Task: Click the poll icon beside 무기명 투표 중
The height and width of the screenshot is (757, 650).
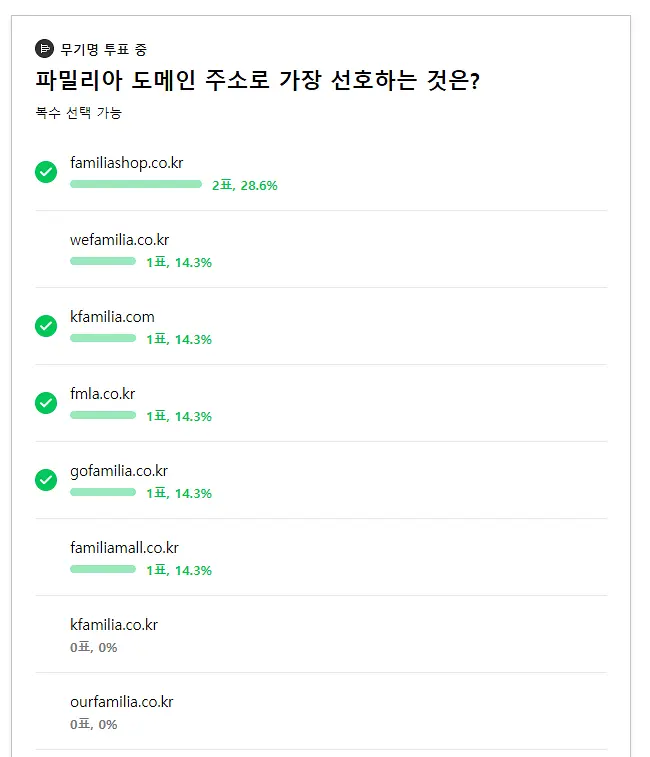Action: 44,48
